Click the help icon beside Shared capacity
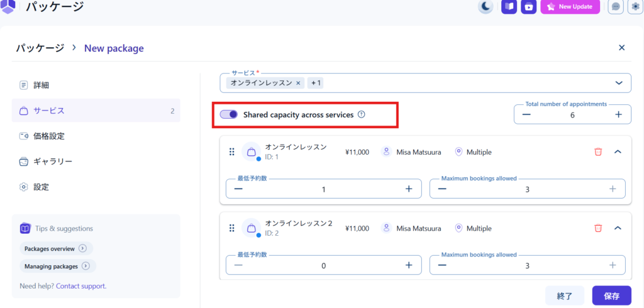Screen dimensions: 644x308 pyautogui.click(x=361, y=115)
